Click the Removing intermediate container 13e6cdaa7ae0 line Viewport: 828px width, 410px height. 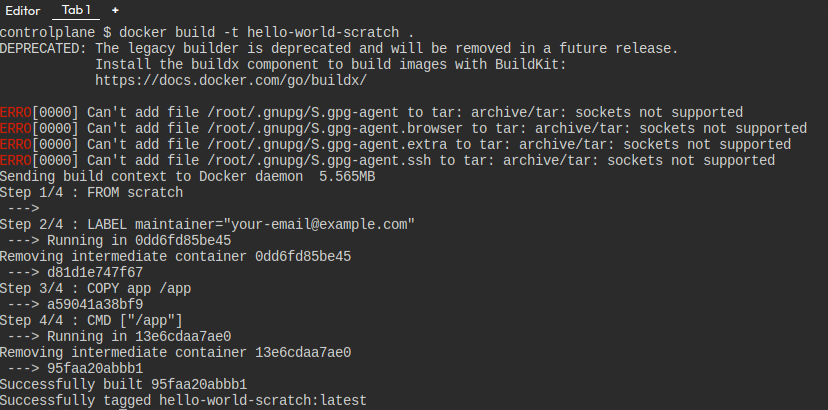click(x=175, y=352)
